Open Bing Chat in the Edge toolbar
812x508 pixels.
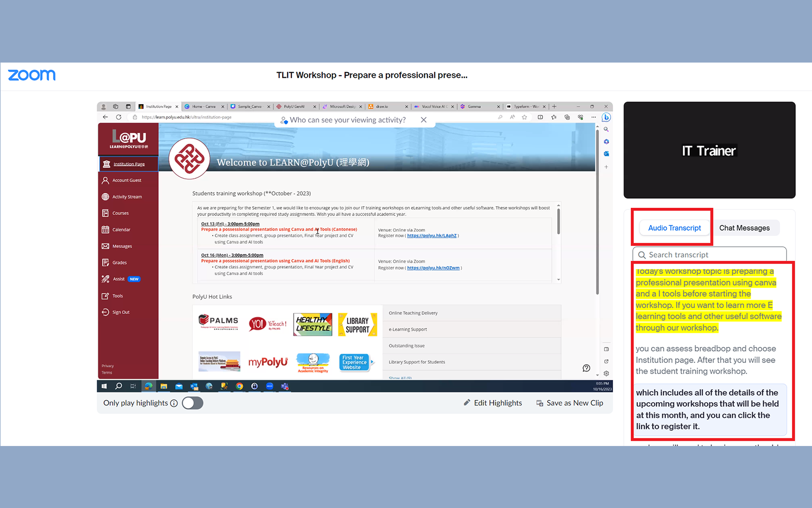click(606, 117)
